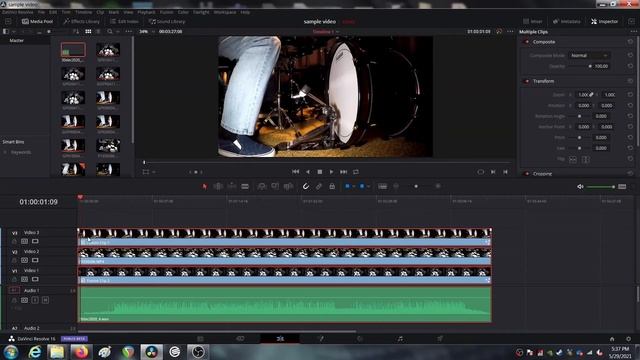Play the video in reverse
The image size is (640, 360).
point(308,172)
